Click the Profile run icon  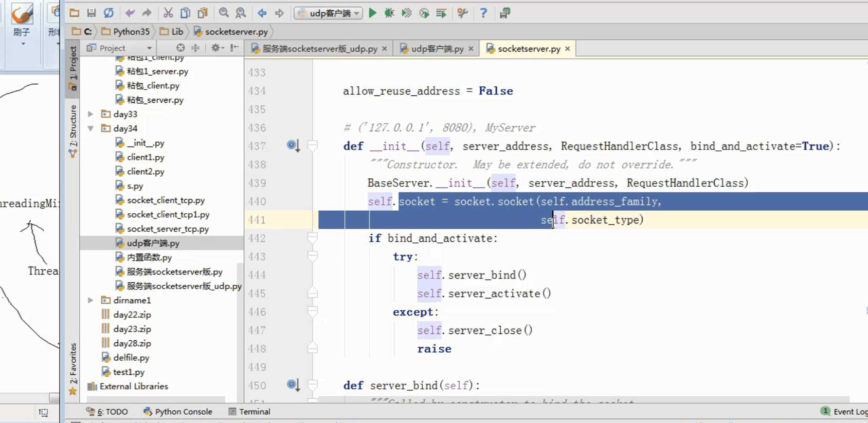(x=424, y=13)
